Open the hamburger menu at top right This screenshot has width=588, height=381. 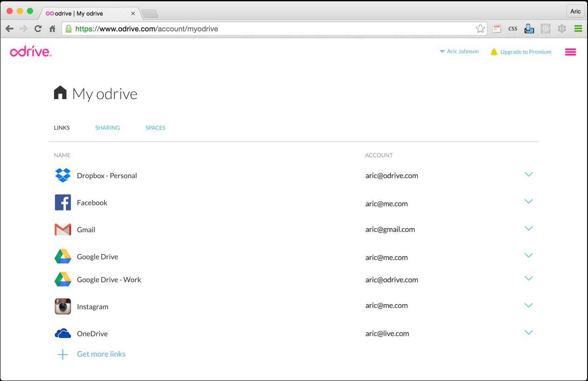pyautogui.click(x=570, y=52)
